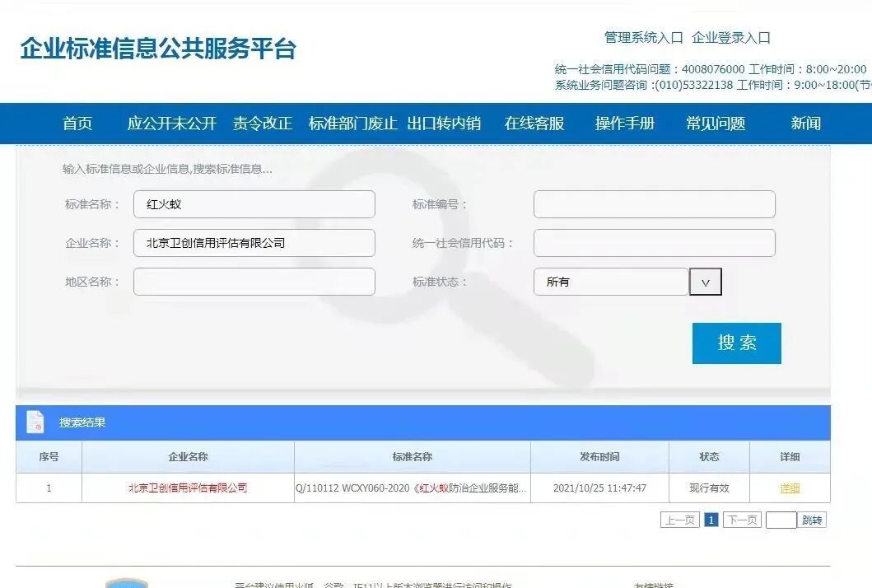Click the page number input box
The image size is (872, 588).
point(781,520)
